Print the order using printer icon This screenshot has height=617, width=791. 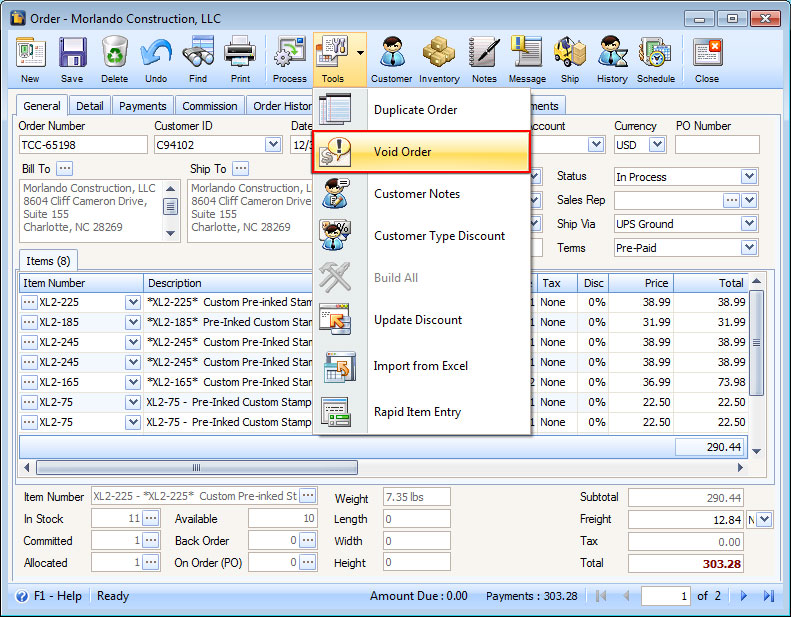pyautogui.click(x=240, y=59)
